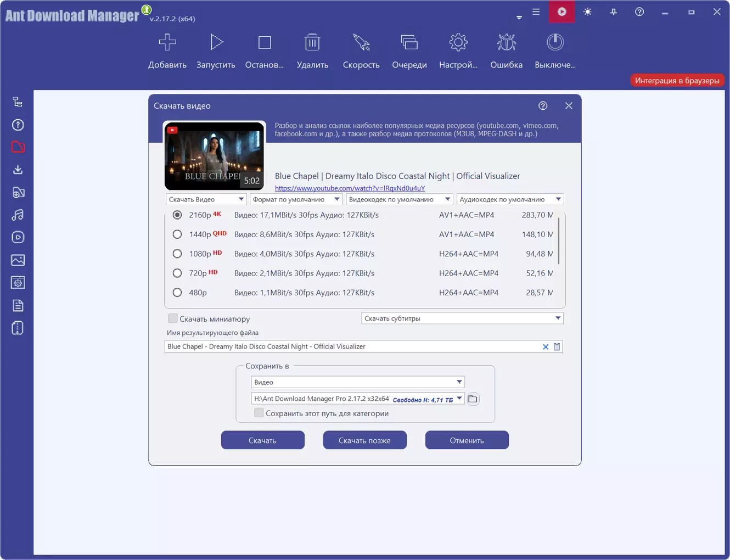The image size is (730, 560).
Task: Open help question mark in title bar
Action: point(639,12)
